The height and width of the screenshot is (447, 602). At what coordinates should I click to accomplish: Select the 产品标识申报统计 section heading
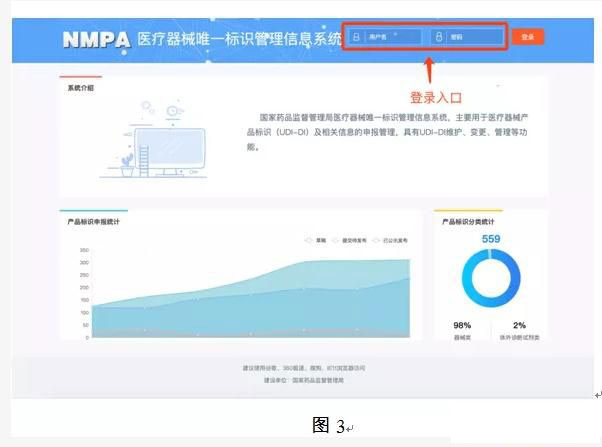click(x=93, y=221)
